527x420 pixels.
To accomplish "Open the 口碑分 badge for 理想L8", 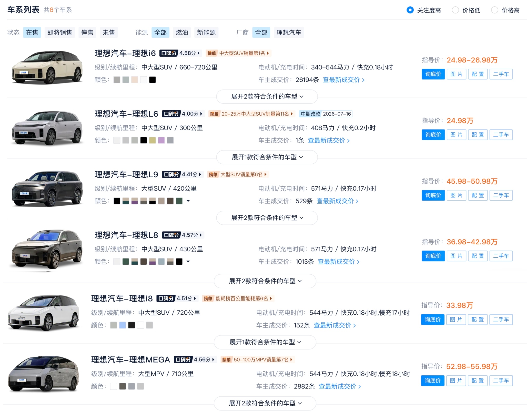I will coord(182,235).
